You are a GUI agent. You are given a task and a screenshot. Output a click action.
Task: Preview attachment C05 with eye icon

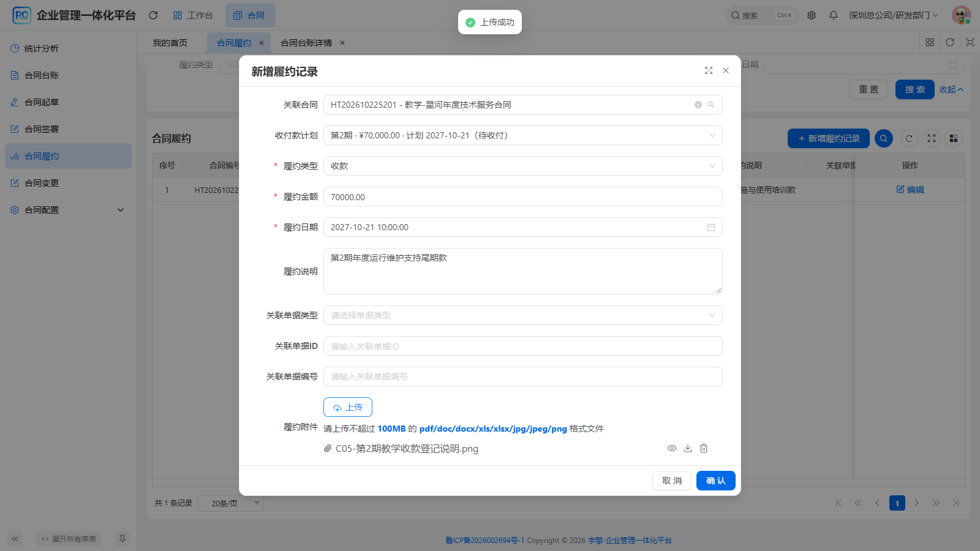click(672, 448)
